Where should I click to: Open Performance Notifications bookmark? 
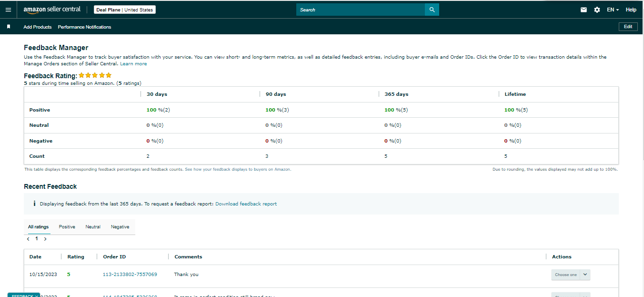tap(84, 27)
